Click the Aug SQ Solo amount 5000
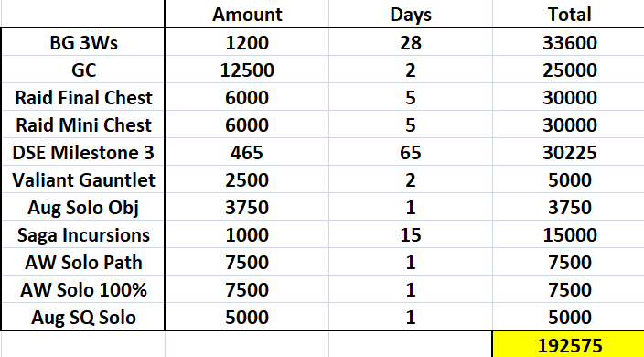Viewport: 644px width, 357px height. click(247, 317)
